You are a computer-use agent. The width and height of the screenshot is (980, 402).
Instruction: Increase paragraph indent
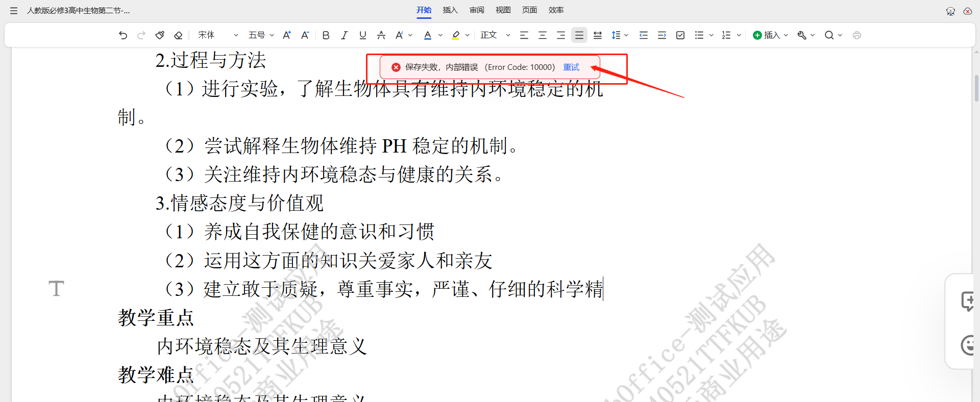click(x=662, y=35)
